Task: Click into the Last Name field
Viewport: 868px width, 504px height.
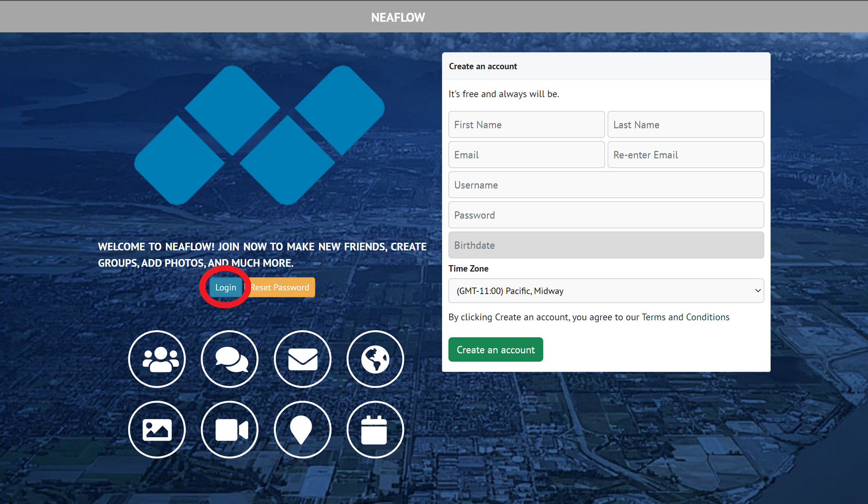Action: pos(685,125)
